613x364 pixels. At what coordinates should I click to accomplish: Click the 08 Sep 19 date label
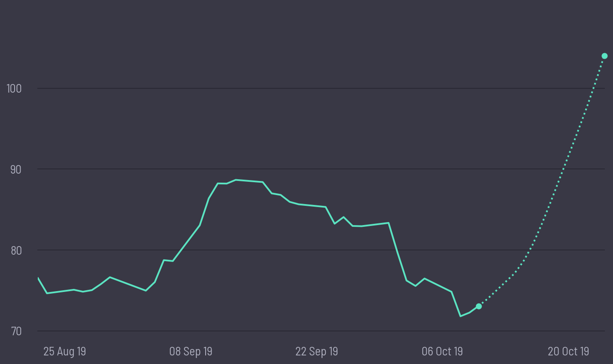(191, 352)
